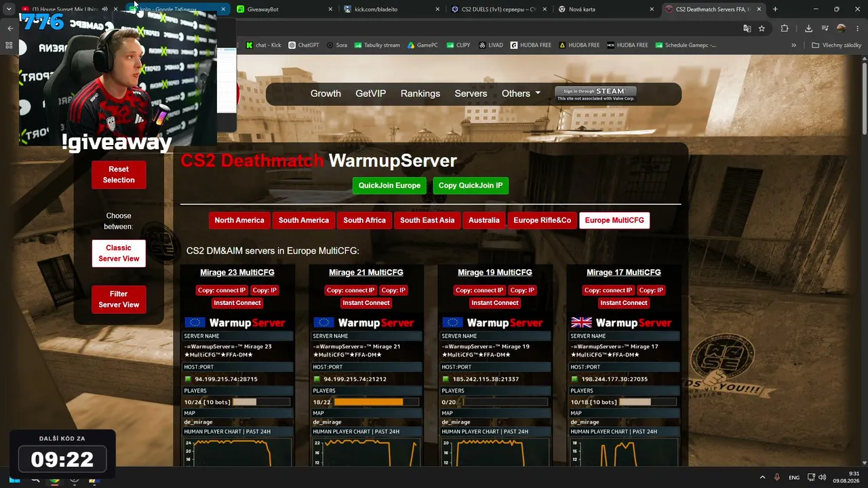Click the Mirage 23 players bar showing 10/24

point(262,402)
